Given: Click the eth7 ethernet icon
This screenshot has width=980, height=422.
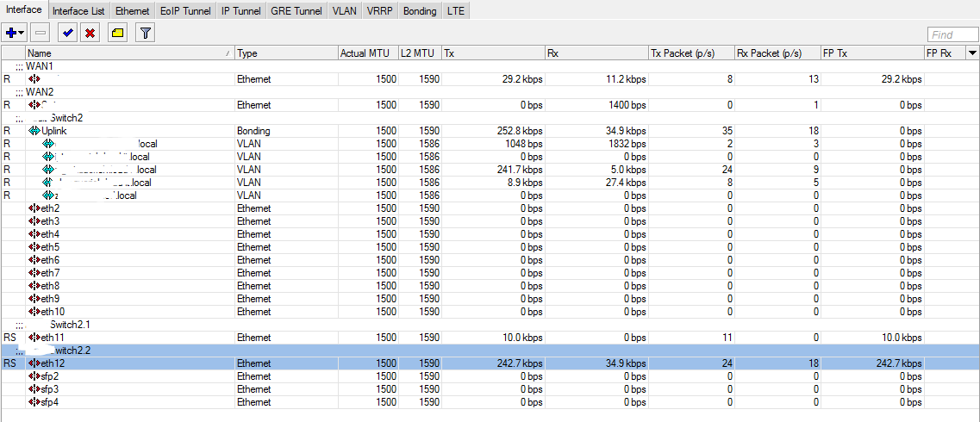Looking at the screenshot, I should coord(34,273).
